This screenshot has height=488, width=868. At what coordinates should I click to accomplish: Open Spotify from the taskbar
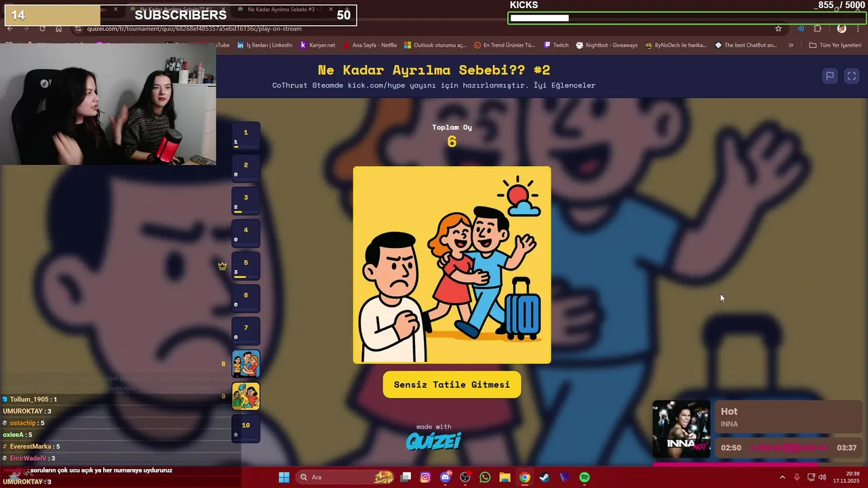coord(585,477)
